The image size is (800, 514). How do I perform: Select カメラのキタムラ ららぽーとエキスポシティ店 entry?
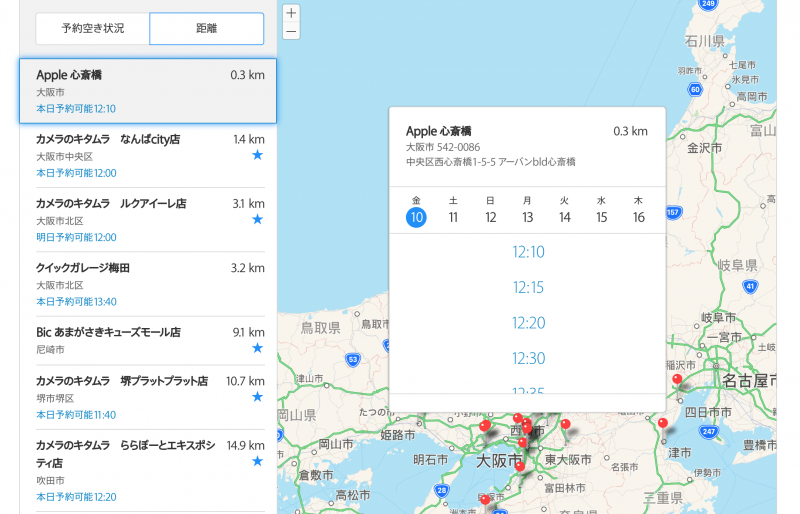(x=150, y=471)
